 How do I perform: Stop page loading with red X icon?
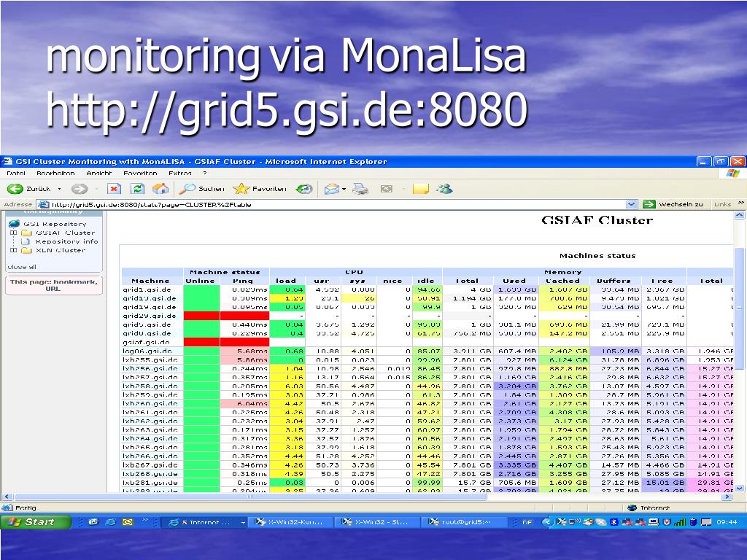(113, 189)
